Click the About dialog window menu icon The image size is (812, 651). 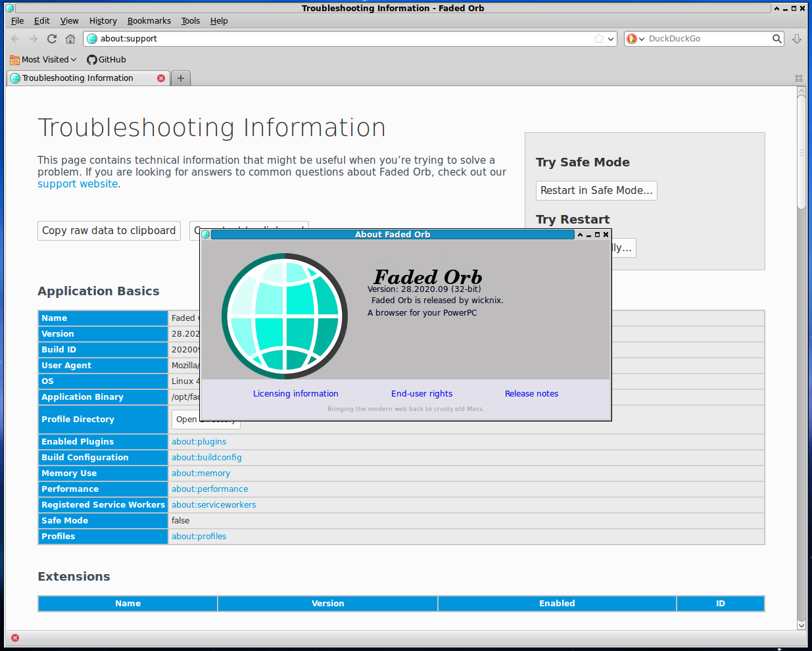point(206,235)
